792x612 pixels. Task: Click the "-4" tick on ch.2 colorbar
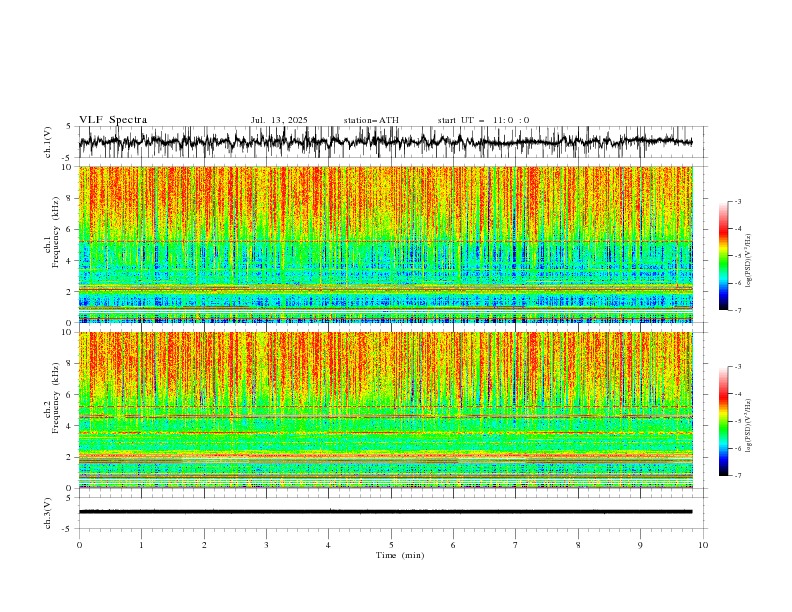click(738, 394)
